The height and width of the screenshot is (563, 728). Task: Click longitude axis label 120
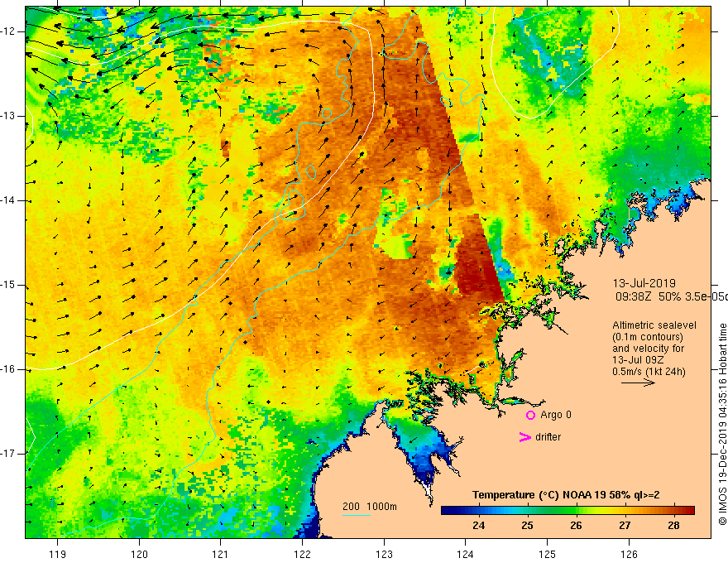tap(139, 554)
